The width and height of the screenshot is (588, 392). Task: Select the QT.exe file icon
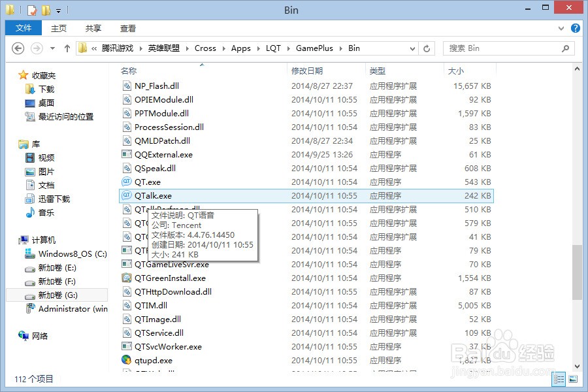click(x=127, y=182)
